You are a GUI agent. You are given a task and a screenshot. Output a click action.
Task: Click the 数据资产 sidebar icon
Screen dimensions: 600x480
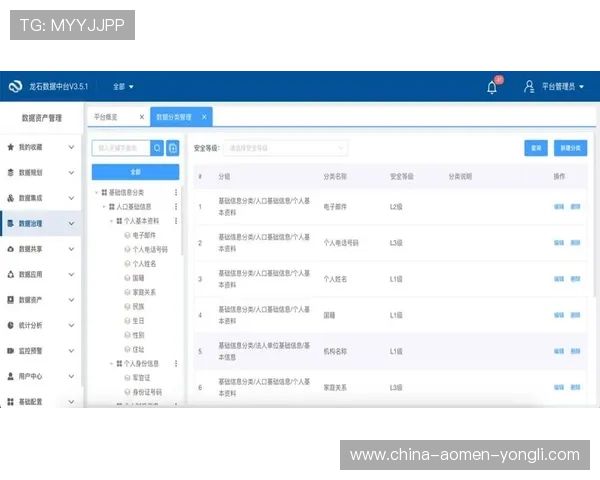pos(11,300)
